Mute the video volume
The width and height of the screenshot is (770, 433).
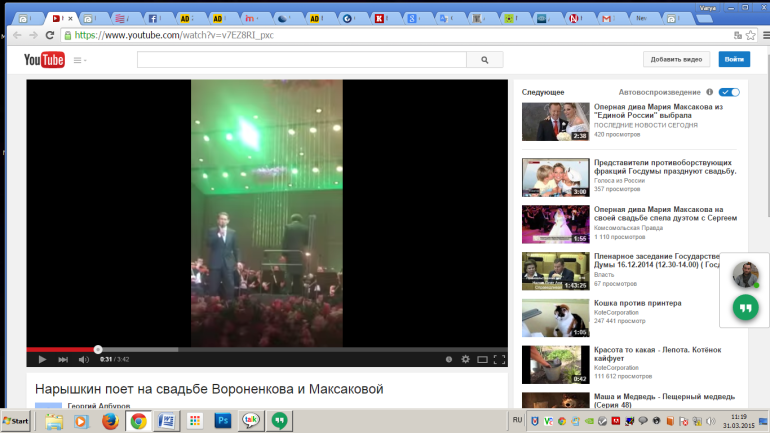(83, 359)
